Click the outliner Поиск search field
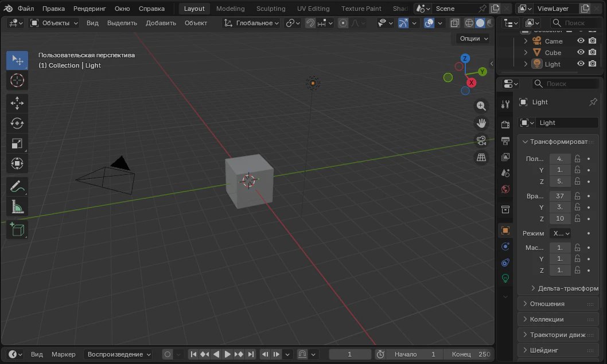Image resolution: width=607 pixels, height=364 pixels. [x=574, y=23]
